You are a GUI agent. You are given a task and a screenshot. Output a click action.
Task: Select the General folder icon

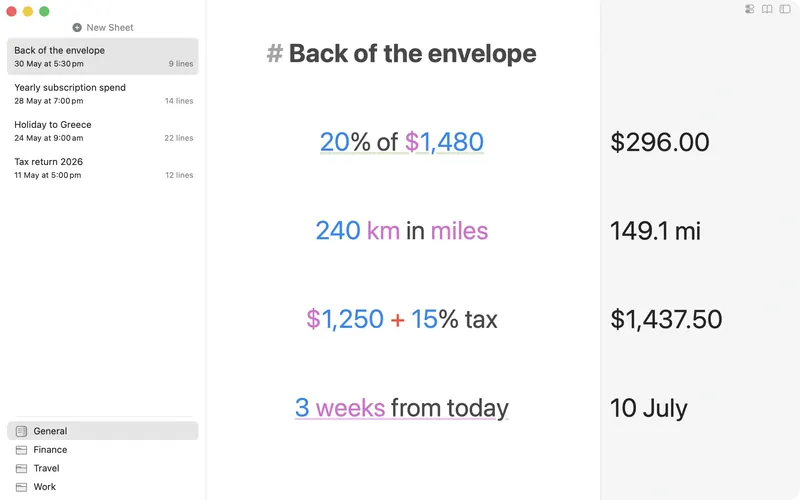click(21, 431)
